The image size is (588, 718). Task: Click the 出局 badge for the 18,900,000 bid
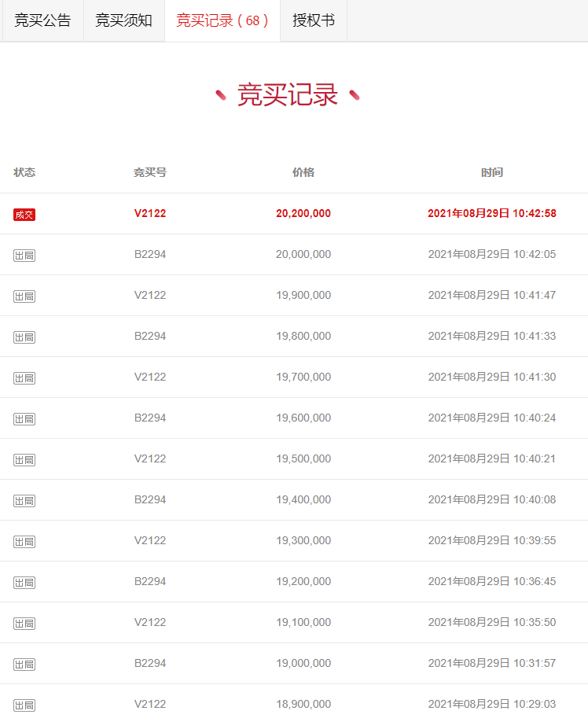[24, 705]
